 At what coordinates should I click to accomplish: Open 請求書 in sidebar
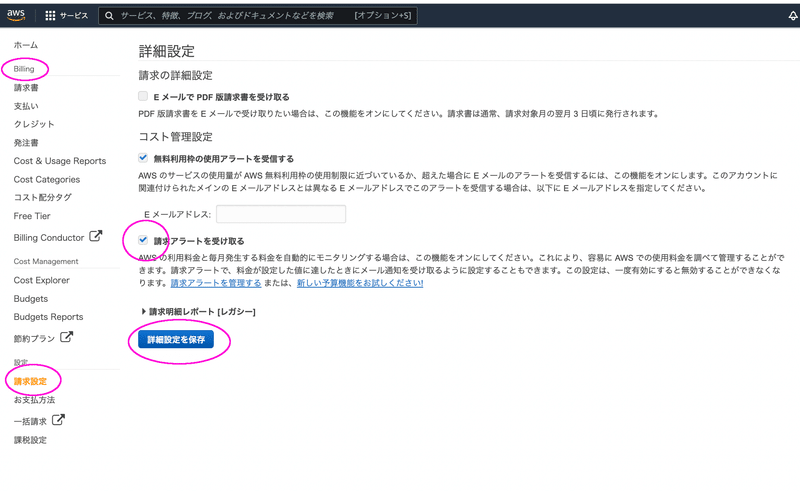[x=26, y=88]
